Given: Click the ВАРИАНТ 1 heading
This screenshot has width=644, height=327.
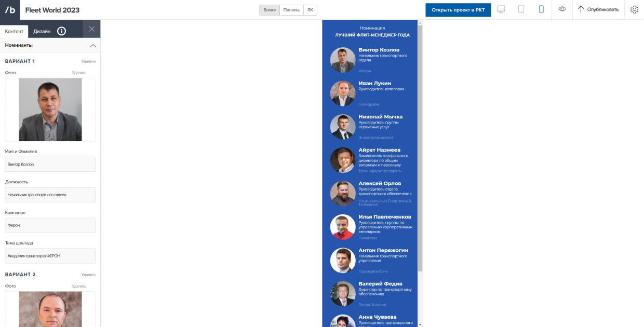Looking at the screenshot, I should point(20,61).
